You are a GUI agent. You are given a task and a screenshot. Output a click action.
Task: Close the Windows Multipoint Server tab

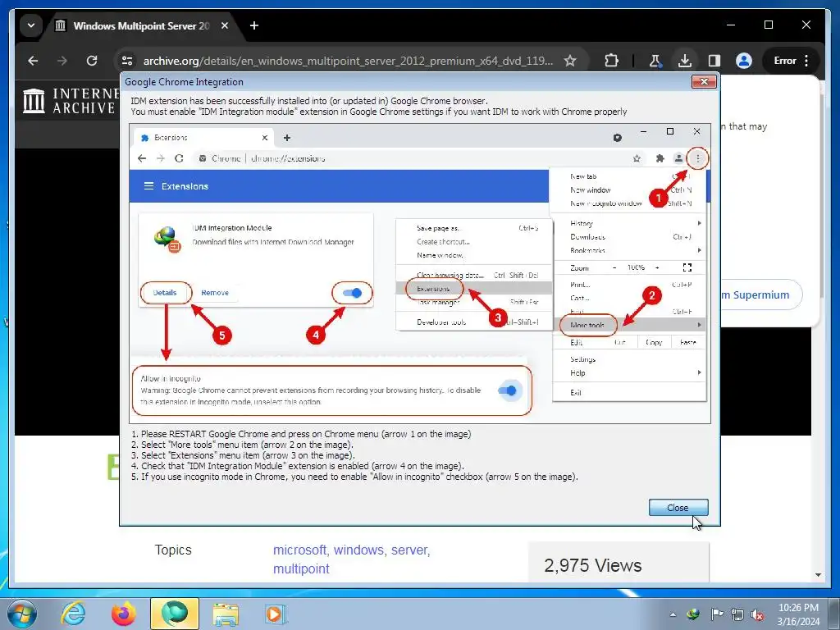coord(225,25)
